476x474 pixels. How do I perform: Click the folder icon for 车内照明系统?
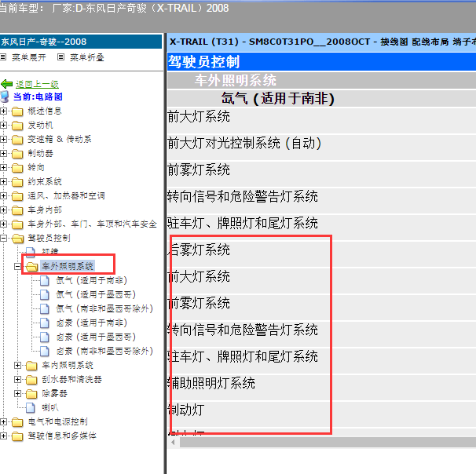(x=31, y=366)
